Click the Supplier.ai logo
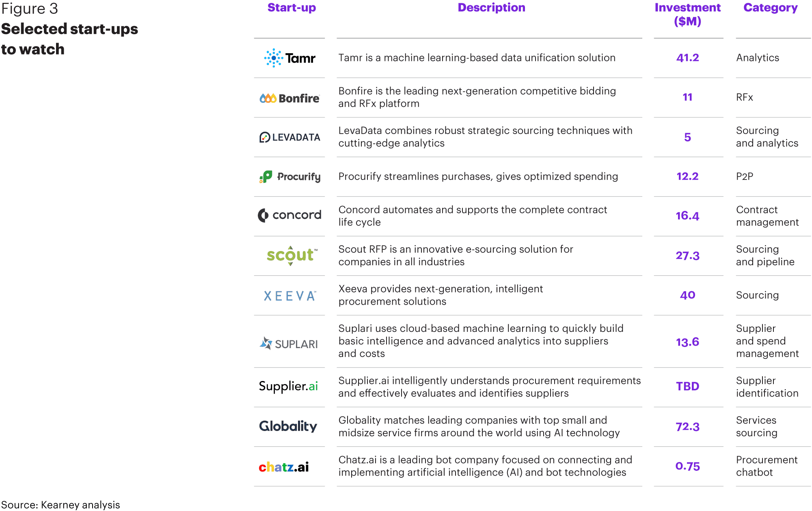Viewport: 812px width, 511px height. (x=288, y=386)
